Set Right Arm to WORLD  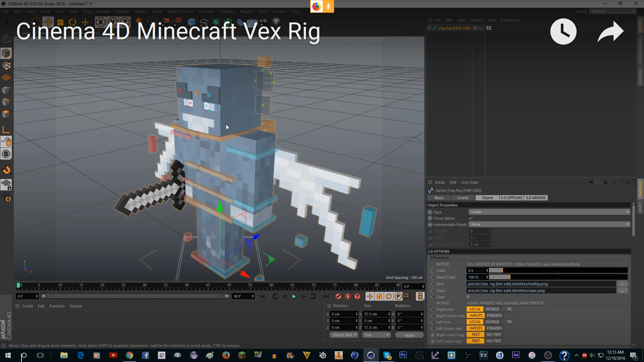coord(492,309)
